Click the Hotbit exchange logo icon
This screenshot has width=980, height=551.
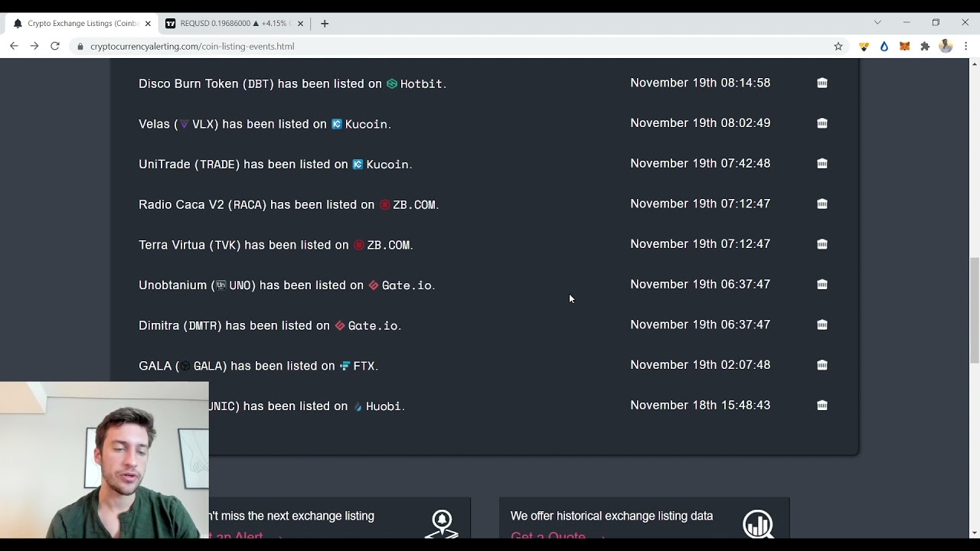click(392, 83)
